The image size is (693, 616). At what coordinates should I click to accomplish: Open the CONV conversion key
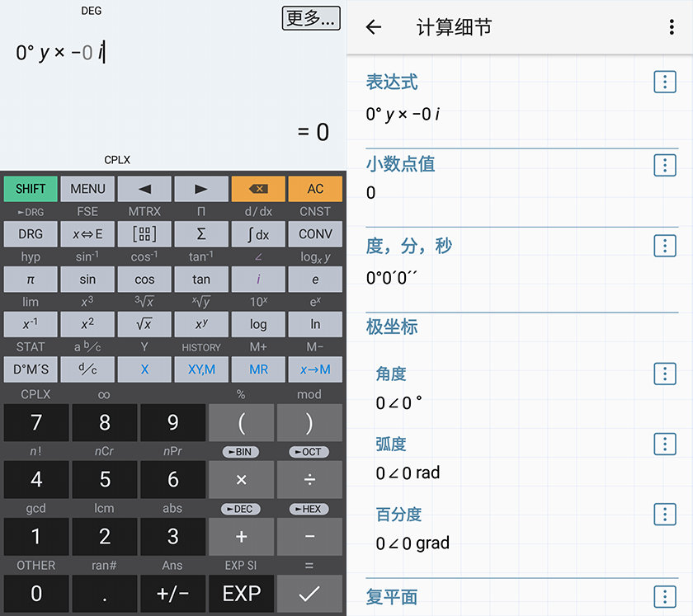pos(315,233)
